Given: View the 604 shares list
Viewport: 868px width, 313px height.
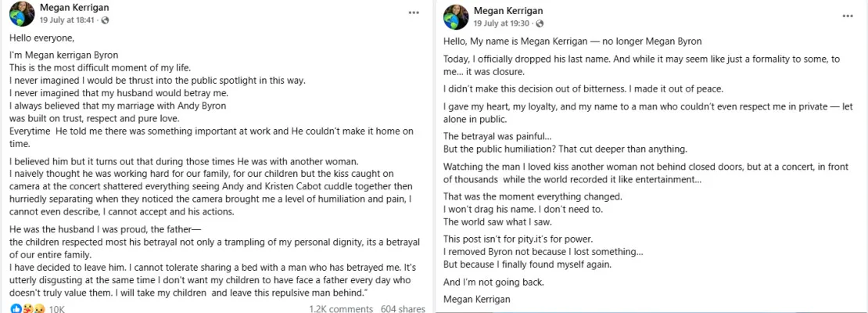Looking at the screenshot, I should coord(402,309).
